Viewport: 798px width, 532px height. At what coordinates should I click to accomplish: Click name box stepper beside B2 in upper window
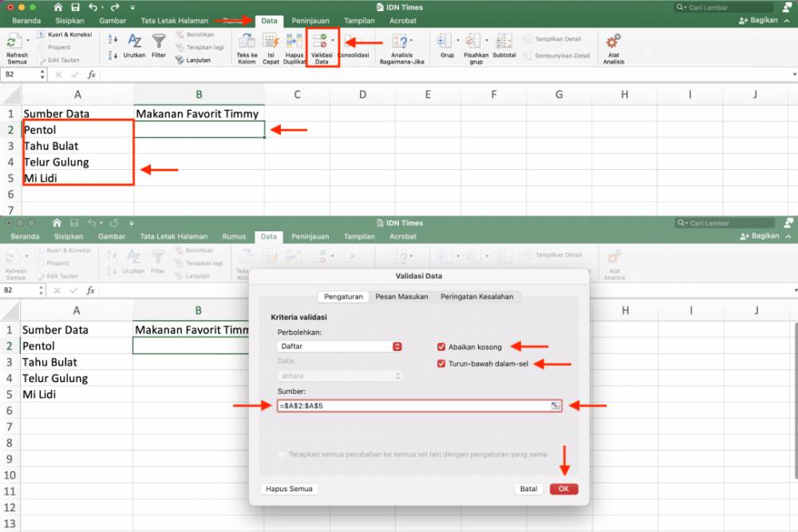pyautogui.click(x=41, y=75)
